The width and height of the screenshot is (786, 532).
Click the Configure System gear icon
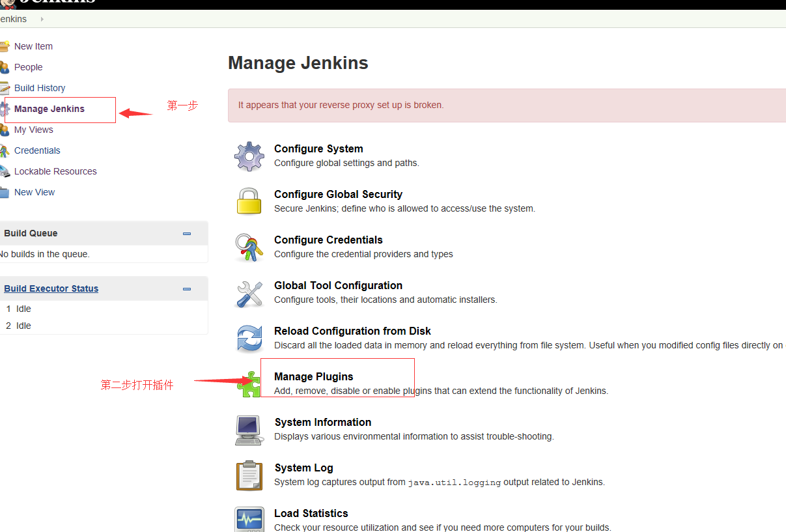[249, 156]
